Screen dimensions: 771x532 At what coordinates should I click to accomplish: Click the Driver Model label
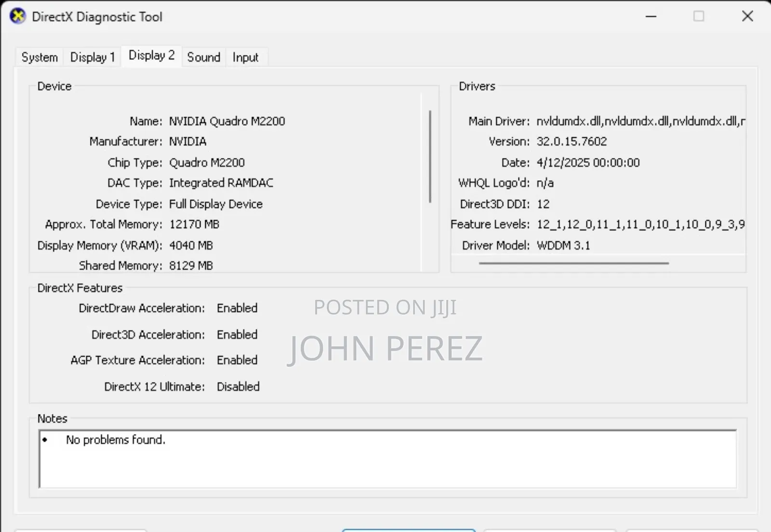(x=496, y=246)
